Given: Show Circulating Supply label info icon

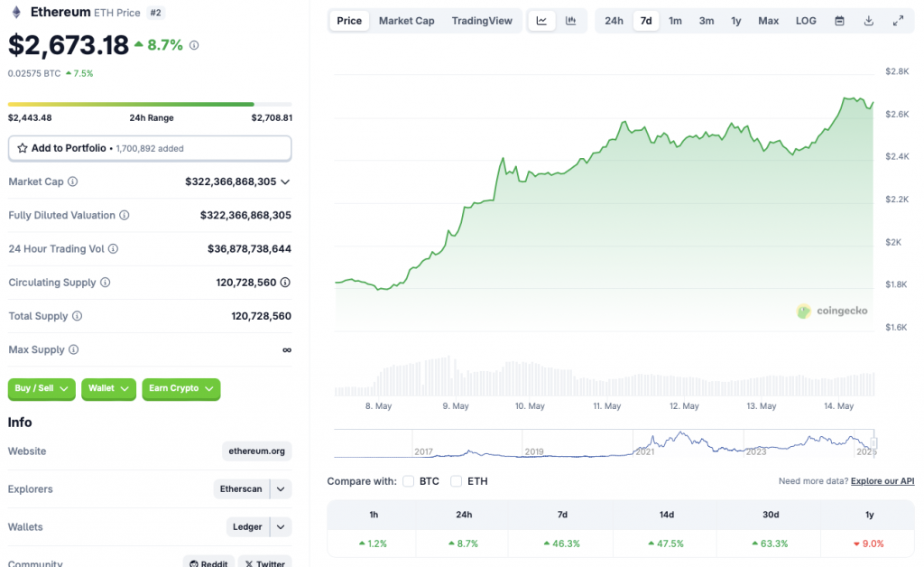Looking at the screenshot, I should (x=105, y=283).
